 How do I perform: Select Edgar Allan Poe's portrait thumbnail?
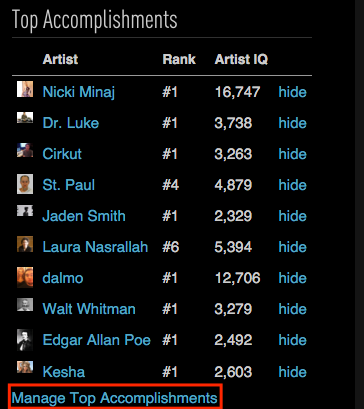pos(25,340)
